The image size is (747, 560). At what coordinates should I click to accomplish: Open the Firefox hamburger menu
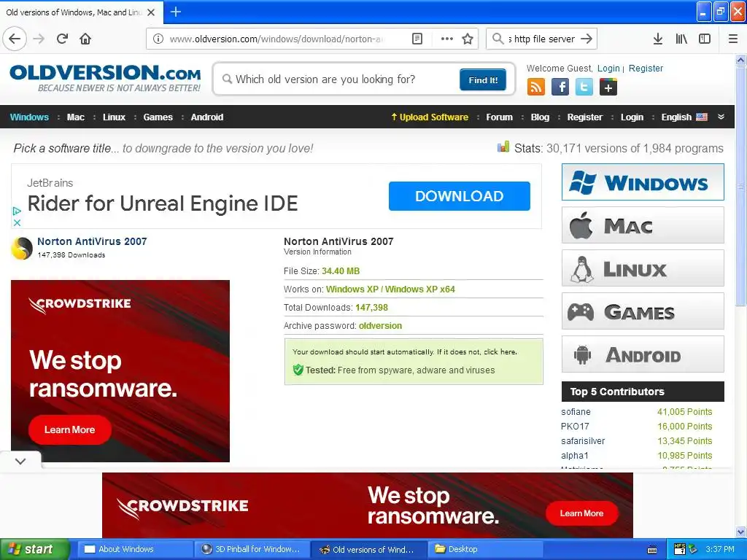[733, 39]
